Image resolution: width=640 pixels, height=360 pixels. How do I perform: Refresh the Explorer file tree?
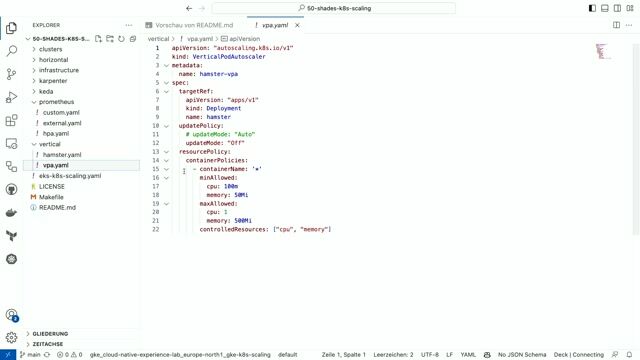[x=121, y=39]
